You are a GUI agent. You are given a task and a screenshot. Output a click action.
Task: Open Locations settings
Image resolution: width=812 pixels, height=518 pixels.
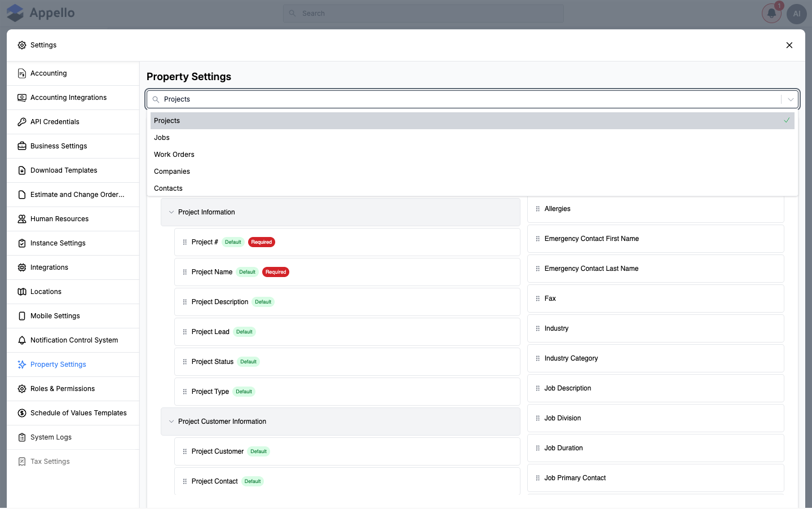[73, 292]
